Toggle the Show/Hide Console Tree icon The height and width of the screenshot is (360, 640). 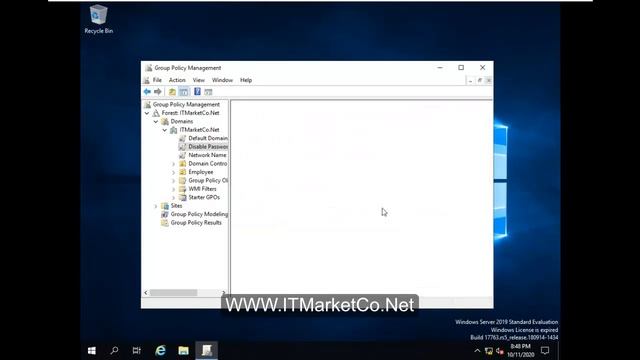tap(184, 92)
